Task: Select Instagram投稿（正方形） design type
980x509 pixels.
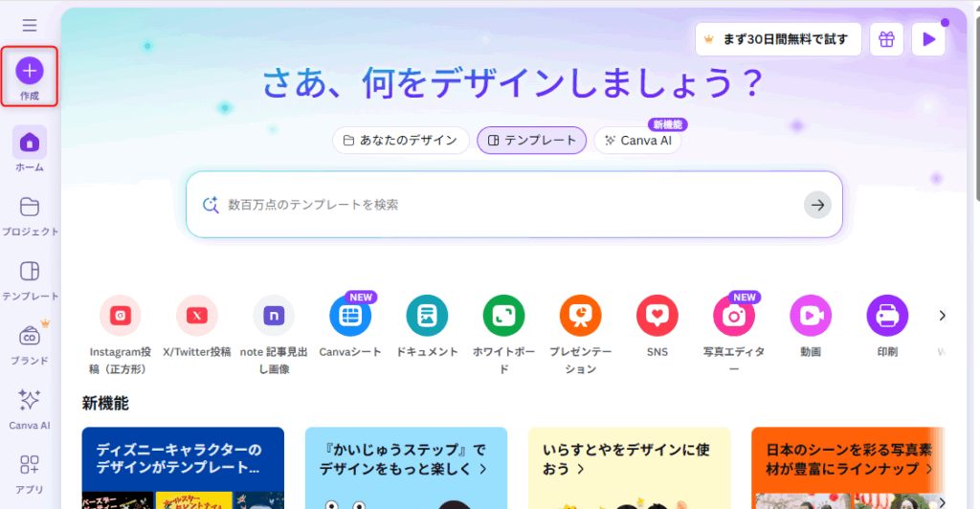Action: tap(120, 335)
